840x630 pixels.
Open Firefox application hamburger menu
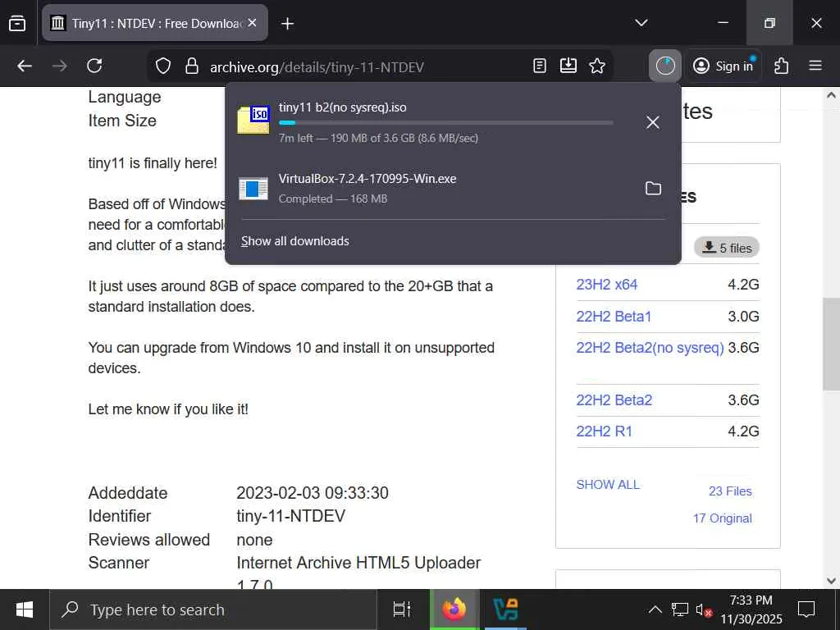[x=815, y=66]
